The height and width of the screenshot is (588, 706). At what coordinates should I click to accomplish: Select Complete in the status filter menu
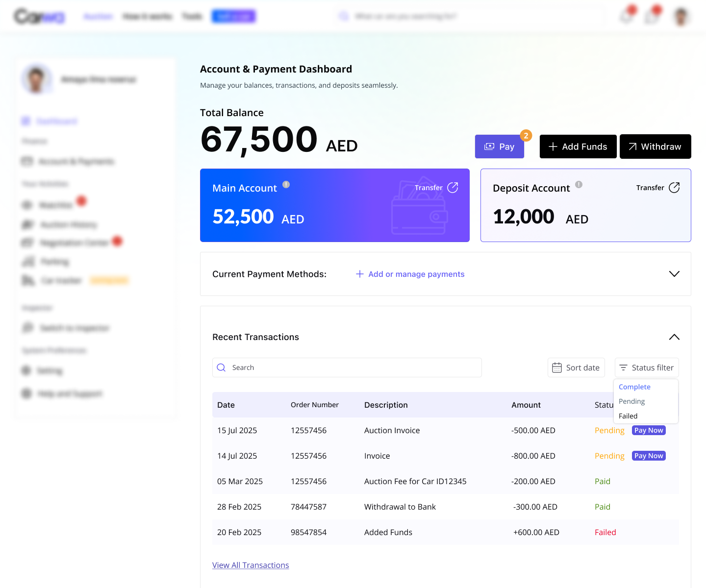(x=634, y=387)
